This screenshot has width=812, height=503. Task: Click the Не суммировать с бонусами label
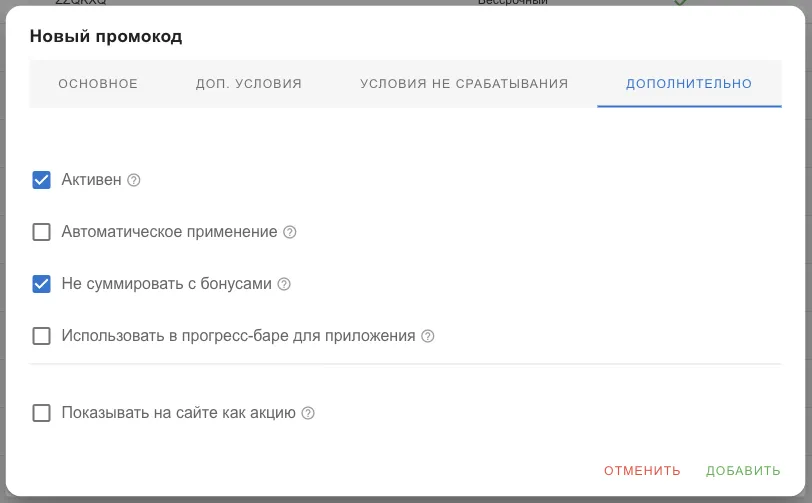167,284
